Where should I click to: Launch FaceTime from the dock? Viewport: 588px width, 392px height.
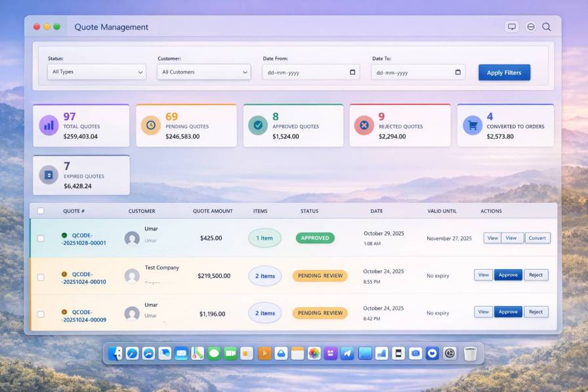click(x=230, y=353)
